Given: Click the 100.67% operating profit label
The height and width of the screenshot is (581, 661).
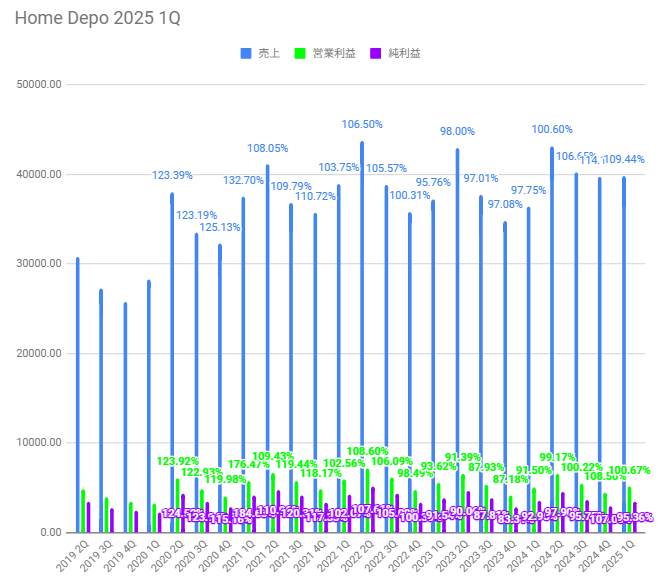Looking at the screenshot, I should tap(630, 470).
